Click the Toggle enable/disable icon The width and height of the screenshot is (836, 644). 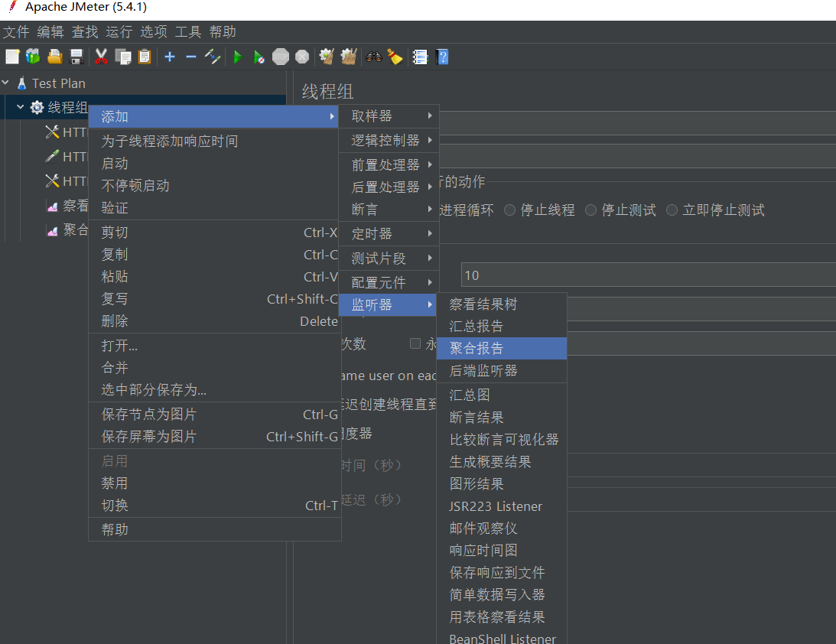click(x=213, y=57)
